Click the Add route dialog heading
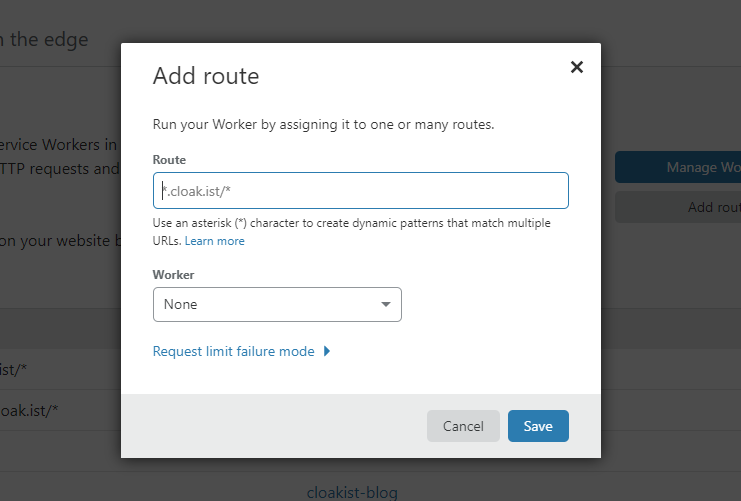The height and width of the screenshot is (501, 741). pos(205,75)
